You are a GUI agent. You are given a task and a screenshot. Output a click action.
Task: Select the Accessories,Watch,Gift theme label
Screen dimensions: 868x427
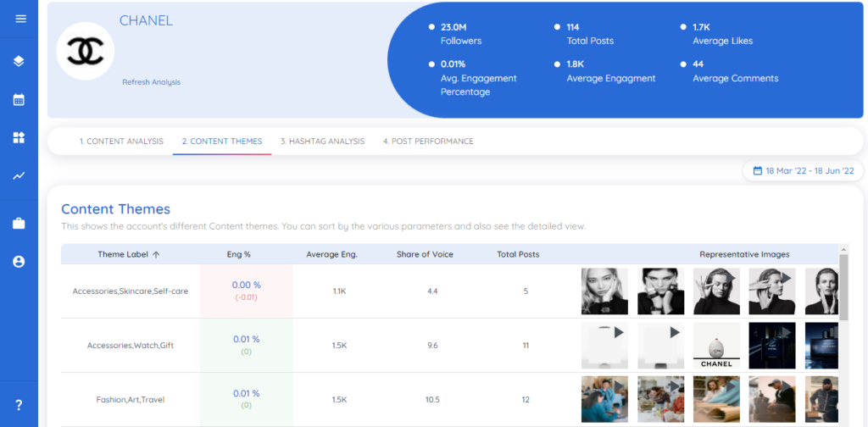point(130,345)
